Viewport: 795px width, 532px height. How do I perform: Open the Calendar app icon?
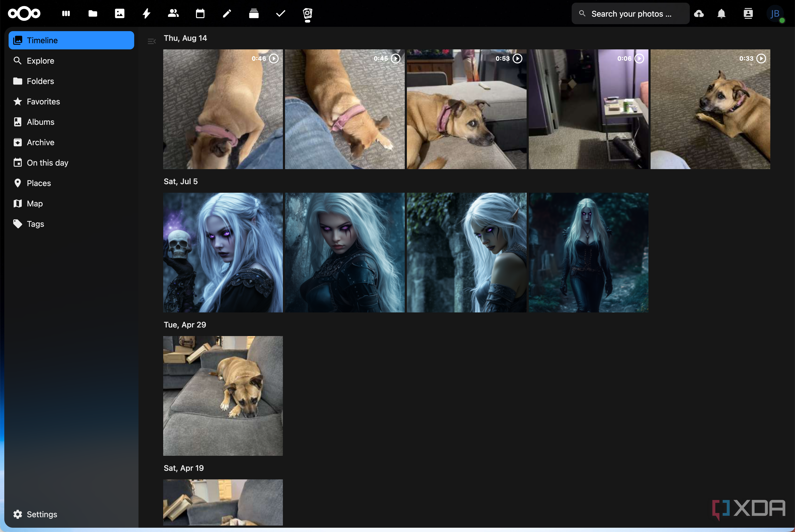coord(200,14)
